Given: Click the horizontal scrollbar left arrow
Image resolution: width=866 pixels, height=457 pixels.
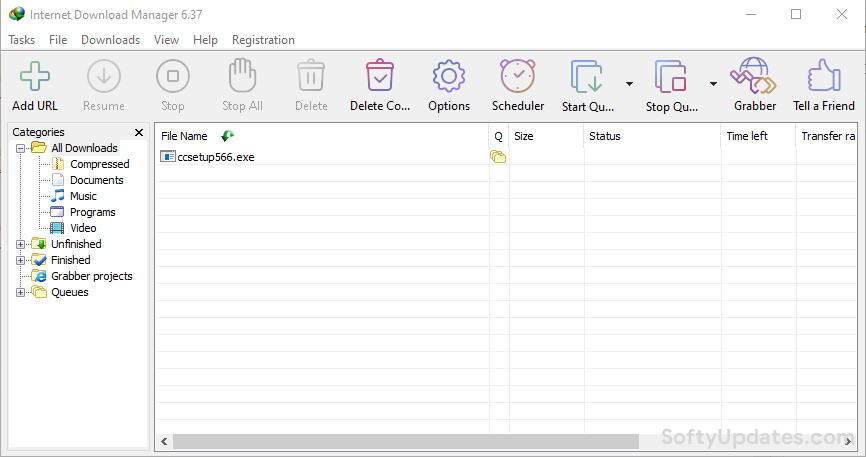Looking at the screenshot, I should point(164,441).
